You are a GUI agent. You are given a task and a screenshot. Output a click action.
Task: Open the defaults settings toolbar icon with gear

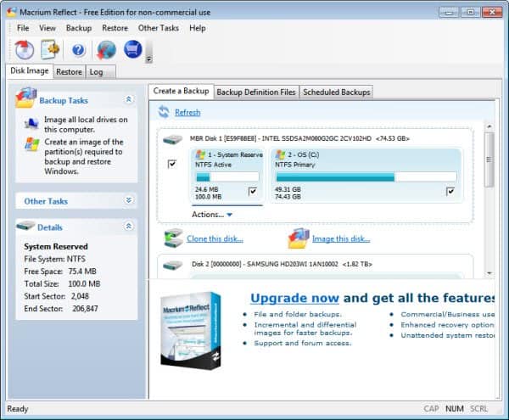pos(50,50)
